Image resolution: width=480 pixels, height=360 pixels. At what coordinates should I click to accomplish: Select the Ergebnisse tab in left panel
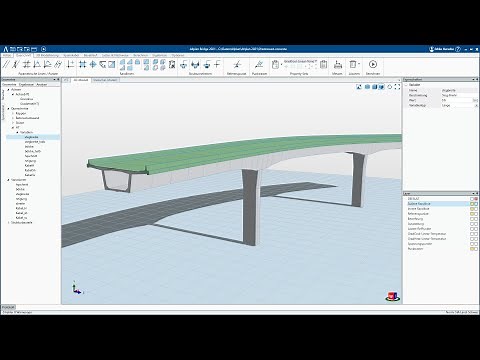pos(26,85)
